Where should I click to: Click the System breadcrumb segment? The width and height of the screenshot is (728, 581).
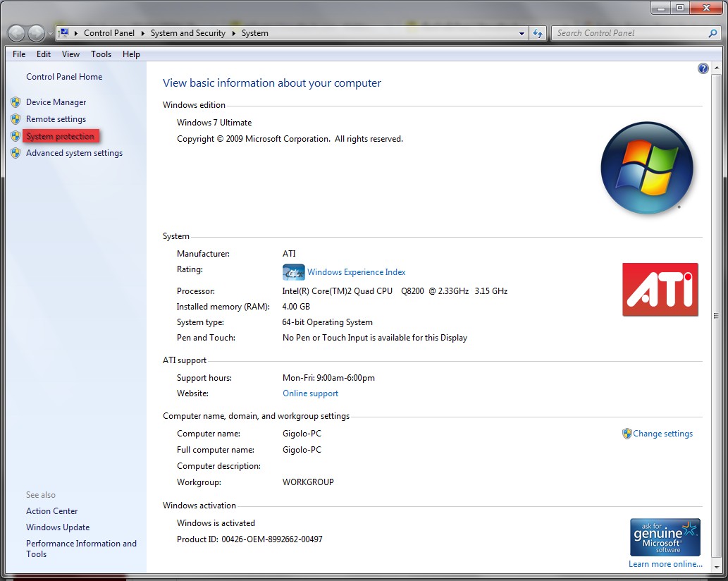pos(255,33)
